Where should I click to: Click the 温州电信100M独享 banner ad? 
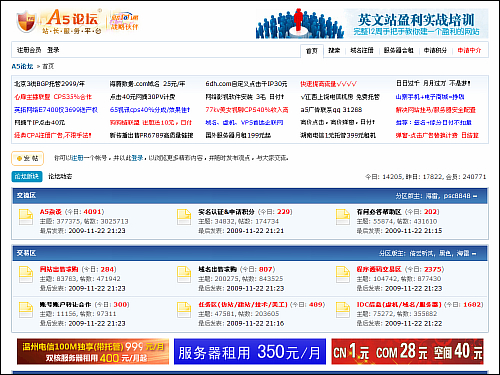pos(93,351)
